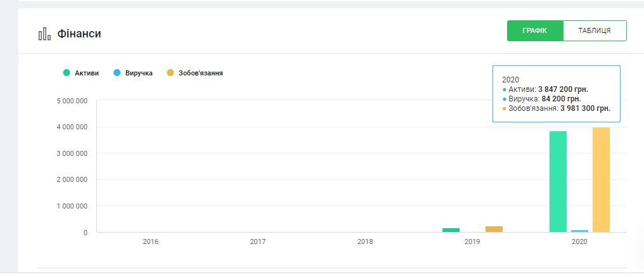Click the green Активи legend dot
The image size is (644, 277).
[x=66, y=73]
